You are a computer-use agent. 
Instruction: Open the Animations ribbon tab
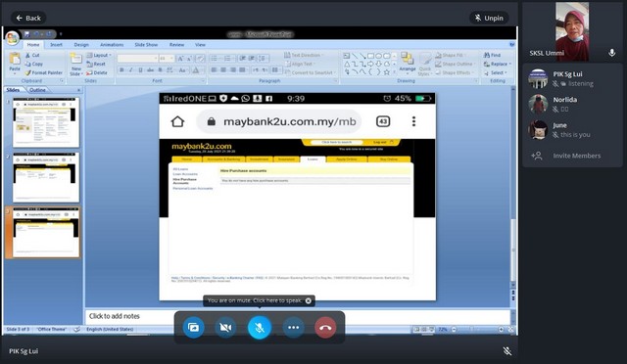[112, 45]
